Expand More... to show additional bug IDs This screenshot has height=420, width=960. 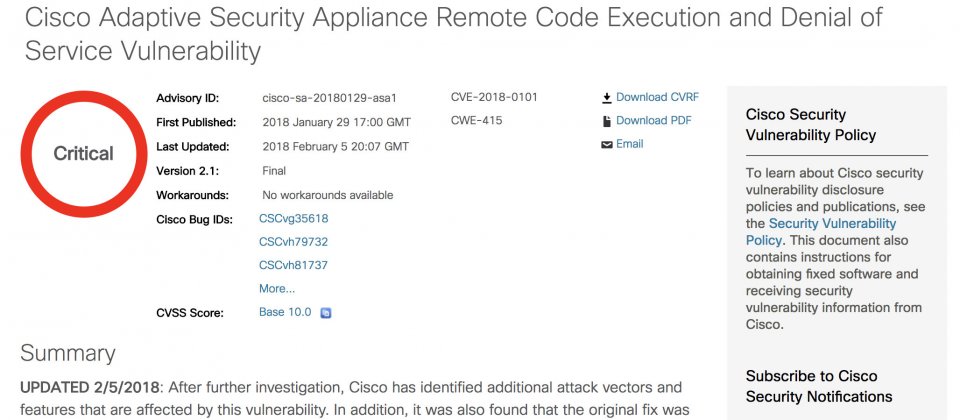(277, 288)
